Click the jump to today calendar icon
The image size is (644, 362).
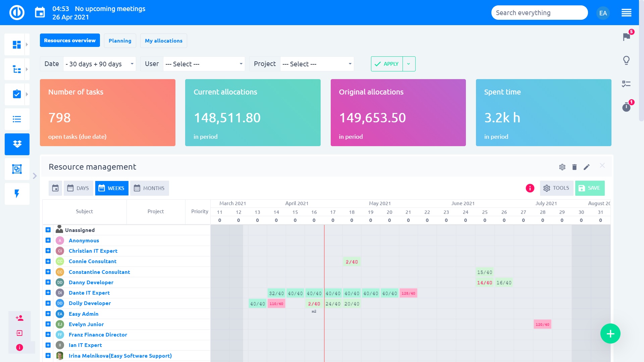pyautogui.click(x=55, y=188)
